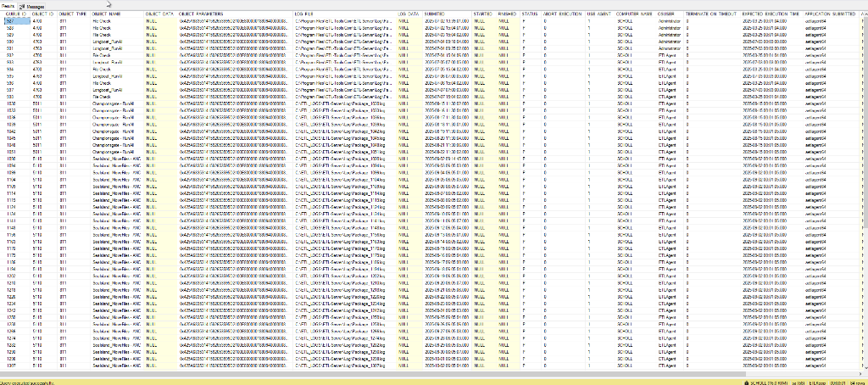Select the OBJECT DATA column header
The width and height of the screenshot is (868, 385).
click(161, 14)
